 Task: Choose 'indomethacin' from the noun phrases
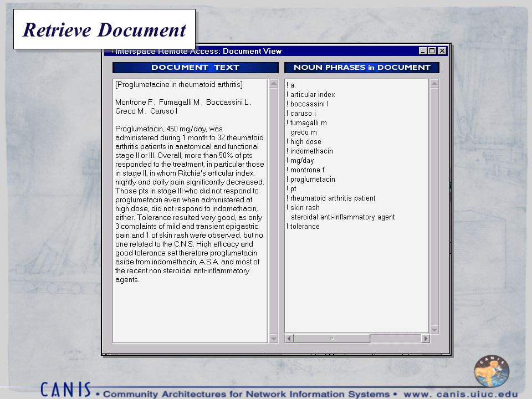pyautogui.click(x=311, y=151)
